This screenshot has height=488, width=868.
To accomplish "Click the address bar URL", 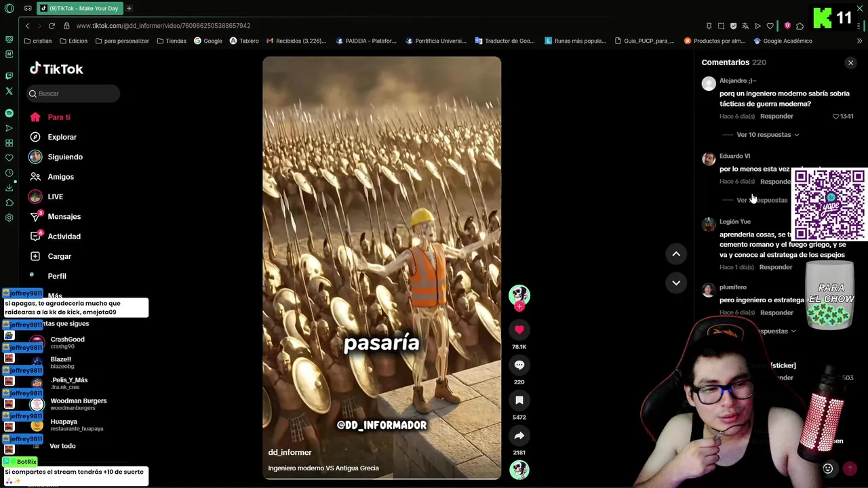I will click(x=163, y=26).
